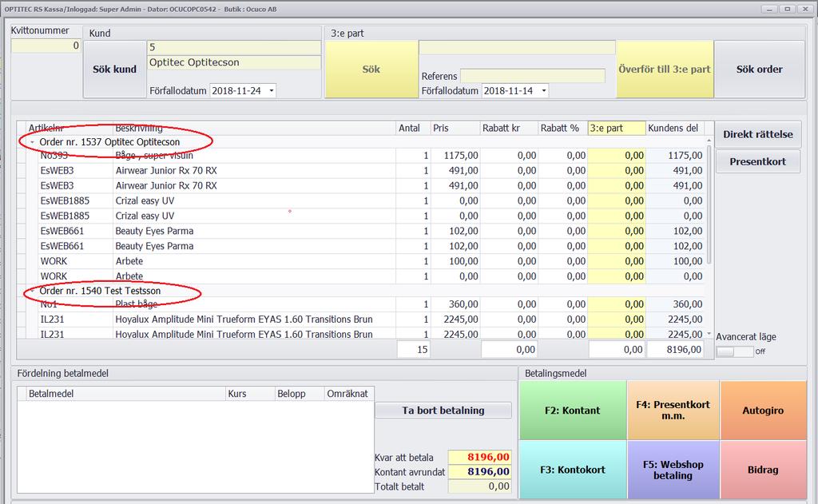Click the Pris column header
Image resolution: width=818 pixels, height=504 pixels.
[455, 129]
